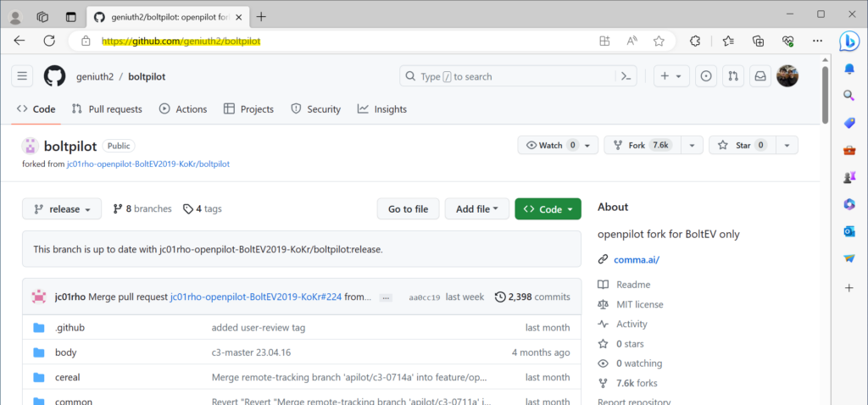Click the Apps available grid icon in address bar
868x405 pixels.
click(604, 41)
